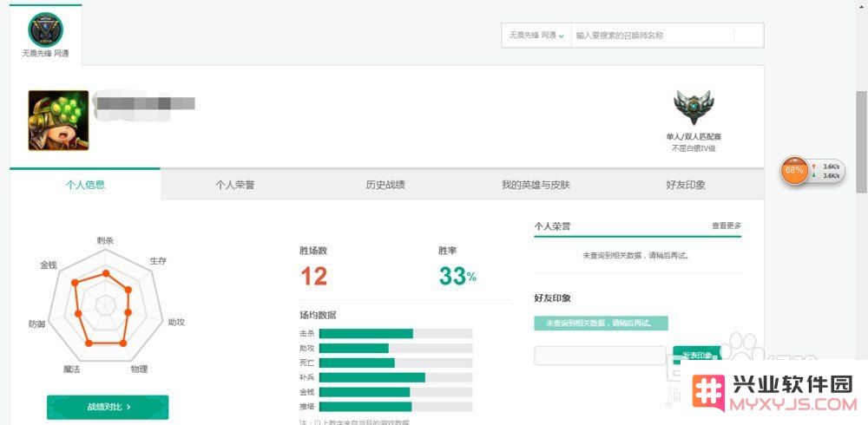
Task: Click the 击杀 stat bar
Action: pos(396,334)
